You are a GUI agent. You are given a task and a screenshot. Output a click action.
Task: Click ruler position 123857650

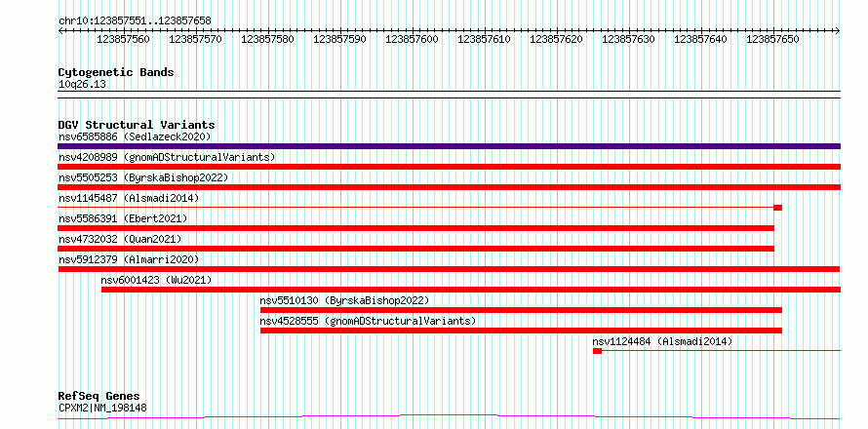[x=773, y=39]
